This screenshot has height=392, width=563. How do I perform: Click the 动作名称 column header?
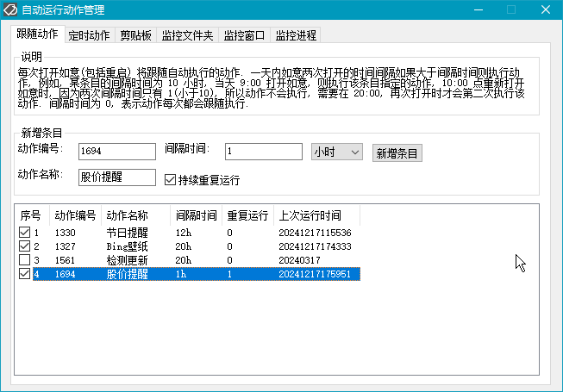[135, 215]
